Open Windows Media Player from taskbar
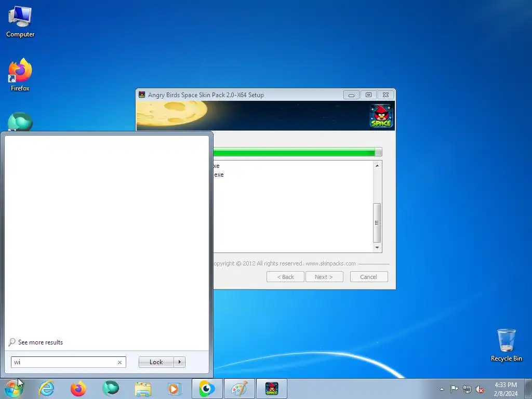Image resolution: width=532 pixels, height=399 pixels. click(175, 389)
